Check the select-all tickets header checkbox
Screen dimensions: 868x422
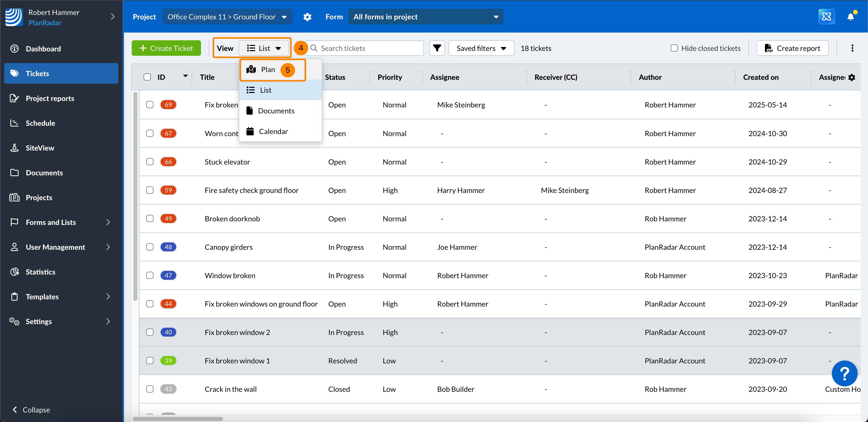(147, 77)
